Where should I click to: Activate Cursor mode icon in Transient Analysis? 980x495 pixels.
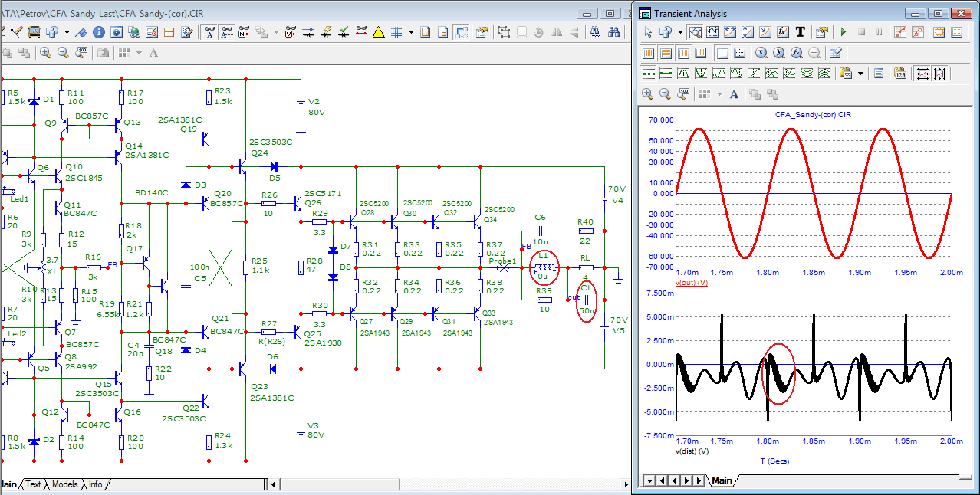[x=712, y=32]
